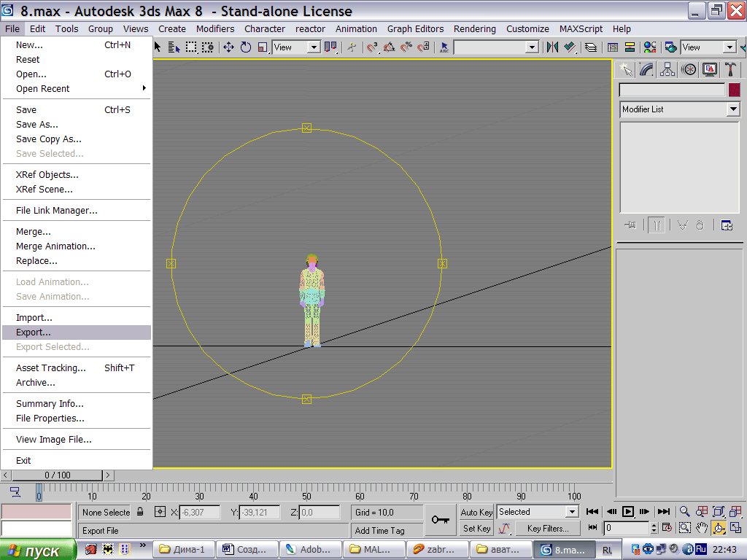Screen dimensions: 747x560
Task: Switch to the Hierarchy panel tab
Action: (x=667, y=69)
